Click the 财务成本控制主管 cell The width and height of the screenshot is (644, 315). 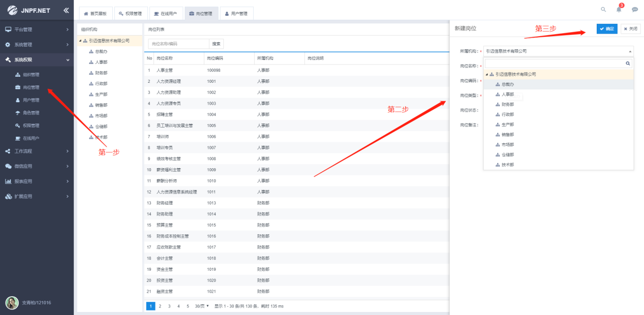(173, 236)
